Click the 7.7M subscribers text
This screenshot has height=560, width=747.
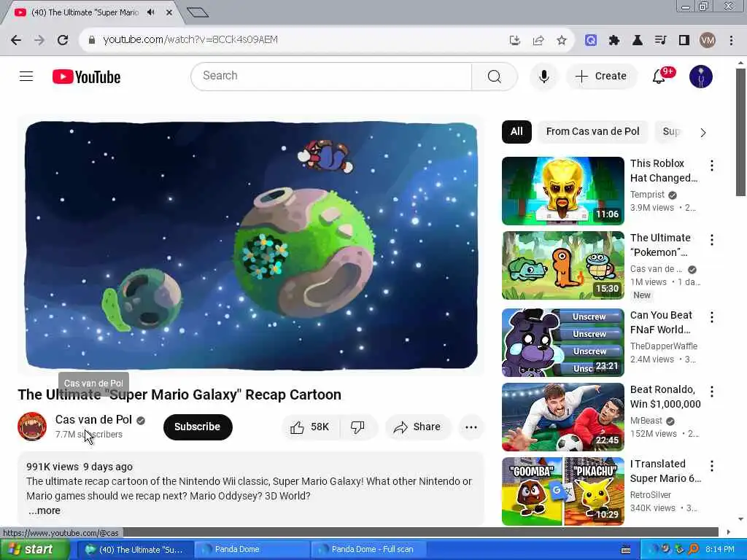coord(88,435)
